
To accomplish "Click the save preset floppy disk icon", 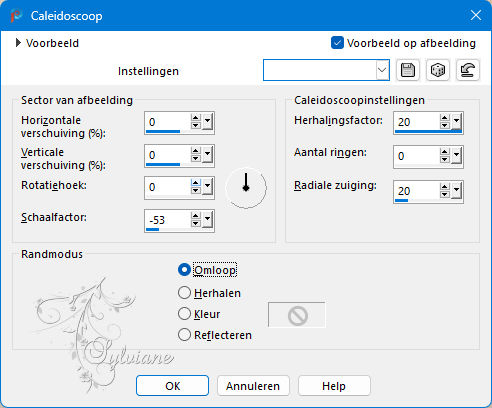I will click(x=408, y=70).
